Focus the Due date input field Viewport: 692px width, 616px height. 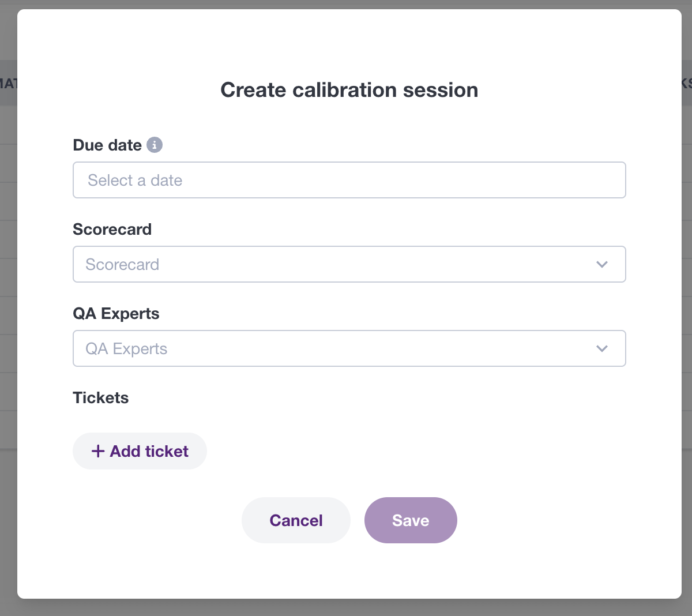pyautogui.click(x=349, y=180)
